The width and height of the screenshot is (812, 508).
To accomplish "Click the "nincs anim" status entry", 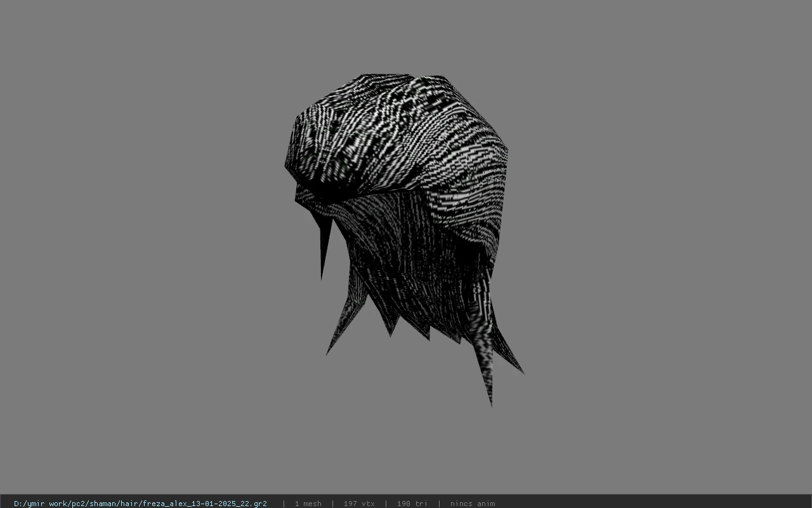I will pos(473,504).
